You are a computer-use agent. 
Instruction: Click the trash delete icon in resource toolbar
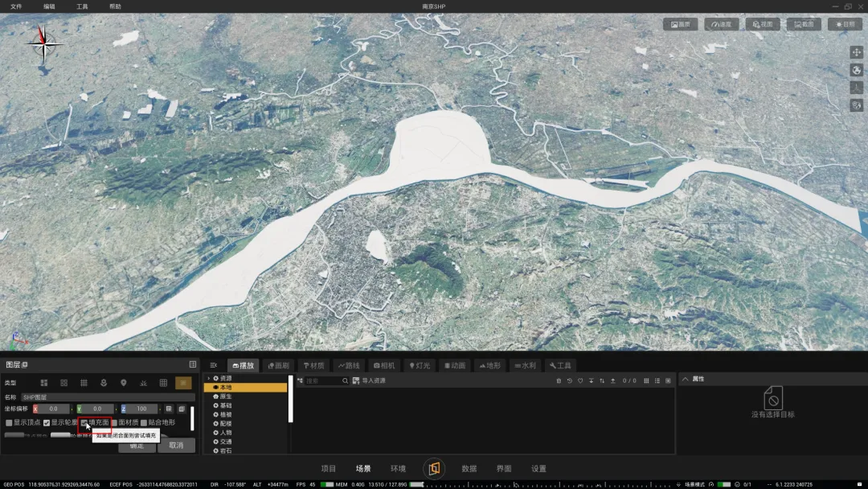tap(559, 380)
